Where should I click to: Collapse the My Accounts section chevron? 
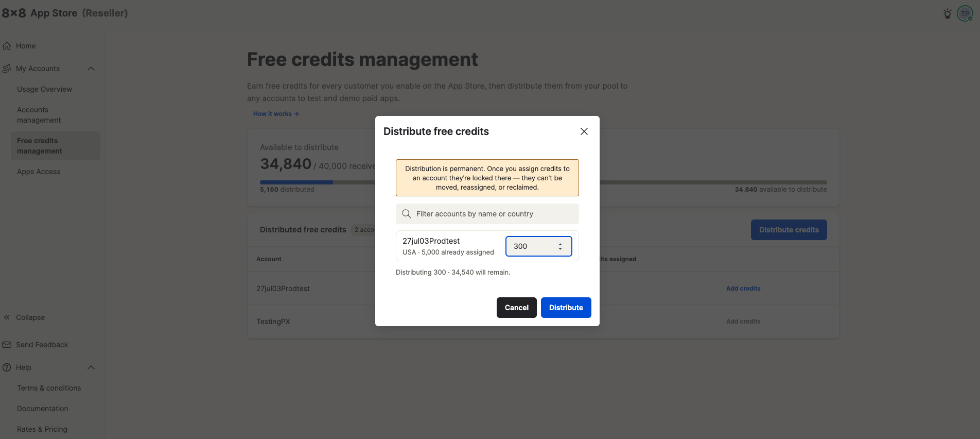pos(91,69)
